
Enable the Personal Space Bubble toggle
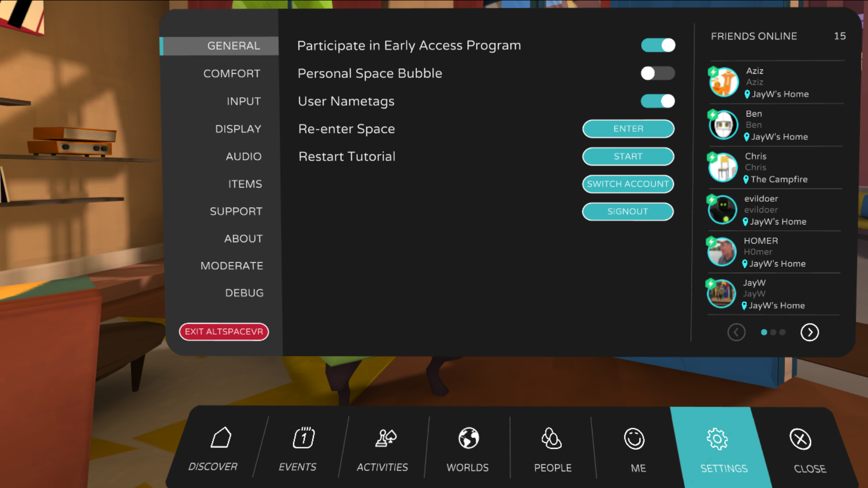[x=658, y=73]
